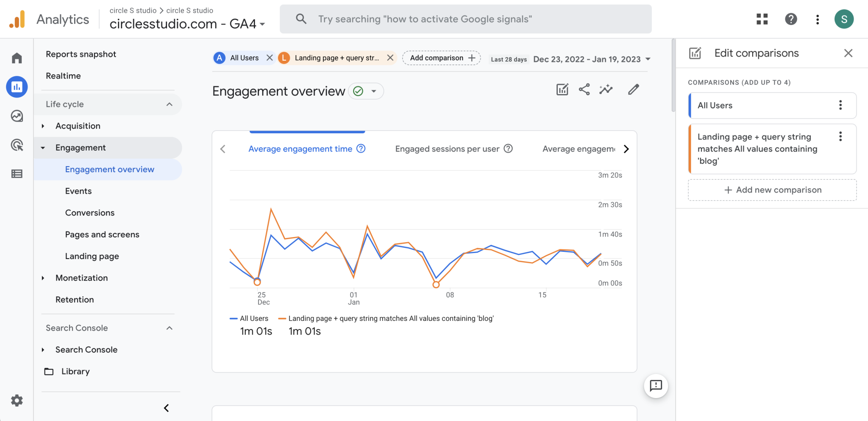Viewport: 868px width, 421px height.
Task: Open the Advertising section icon
Action: point(17,145)
